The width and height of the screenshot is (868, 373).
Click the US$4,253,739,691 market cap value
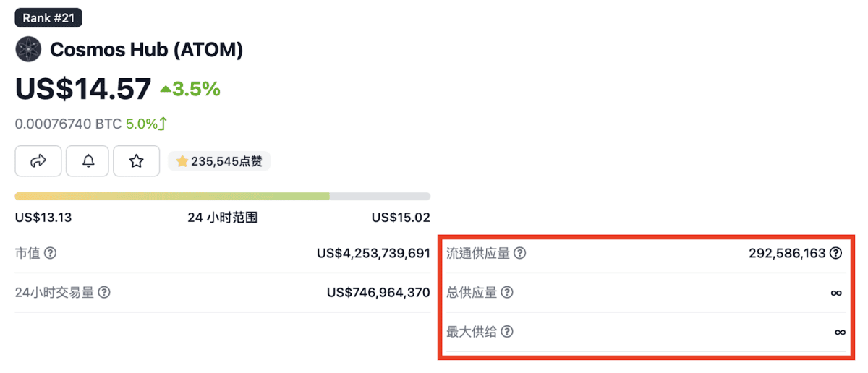(373, 254)
